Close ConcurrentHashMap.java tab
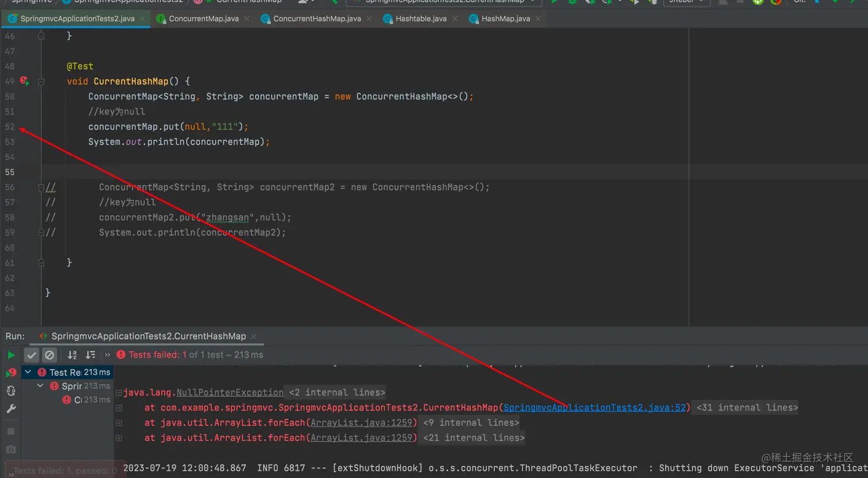 369,19
